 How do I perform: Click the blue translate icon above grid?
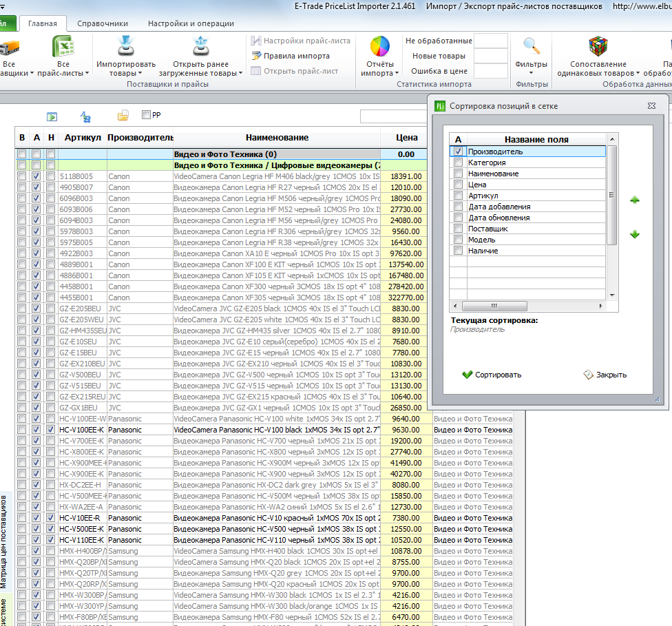pyautogui.click(x=85, y=116)
